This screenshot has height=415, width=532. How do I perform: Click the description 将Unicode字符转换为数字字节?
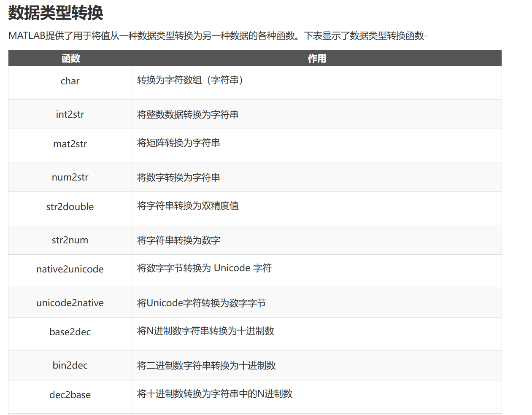(201, 303)
